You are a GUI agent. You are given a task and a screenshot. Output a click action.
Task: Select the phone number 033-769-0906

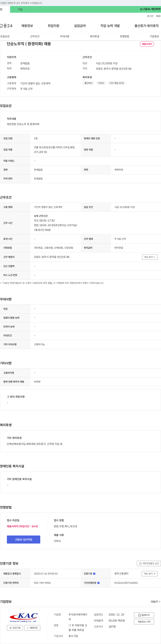pyautogui.click(x=42, y=583)
